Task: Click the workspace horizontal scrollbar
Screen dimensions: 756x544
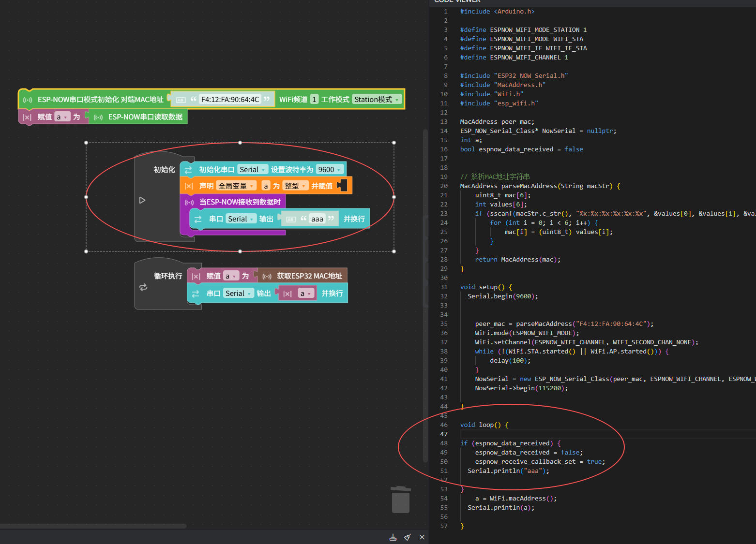Action: pyautogui.click(x=93, y=526)
